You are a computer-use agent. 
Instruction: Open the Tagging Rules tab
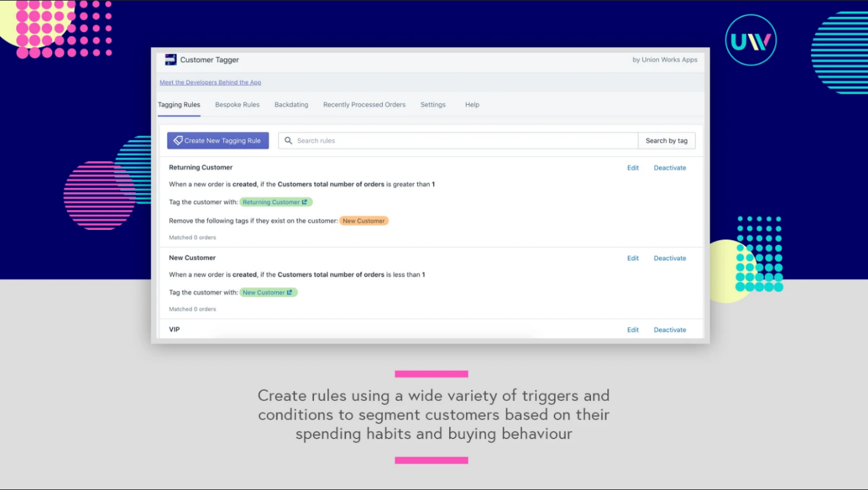click(179, 105)
